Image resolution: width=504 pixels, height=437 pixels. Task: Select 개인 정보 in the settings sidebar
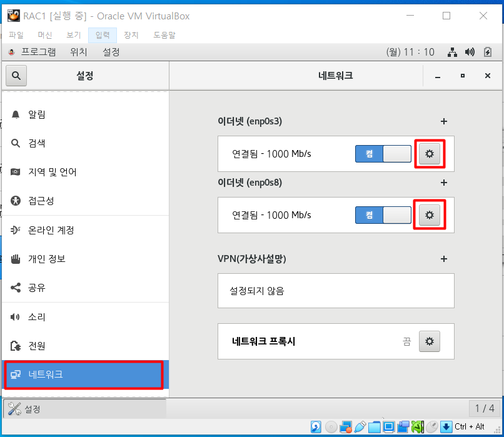click(x=85, y=259)
